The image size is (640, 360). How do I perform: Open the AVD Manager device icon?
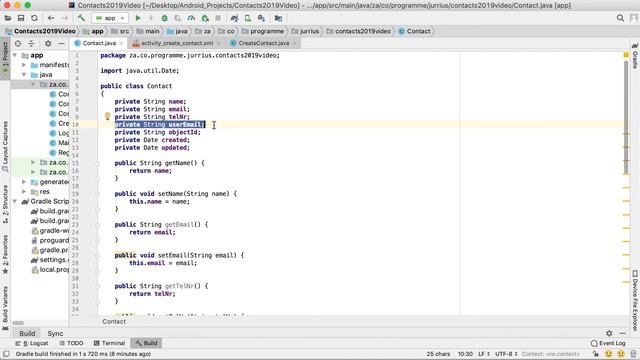pos(248,18)
